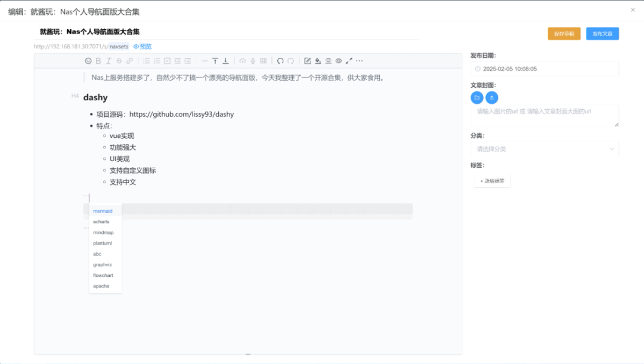Image resolution: width=644 pixels, height=364 pixels.
Task: Click the '支持中文' bullet text
Action: (122, 182)
